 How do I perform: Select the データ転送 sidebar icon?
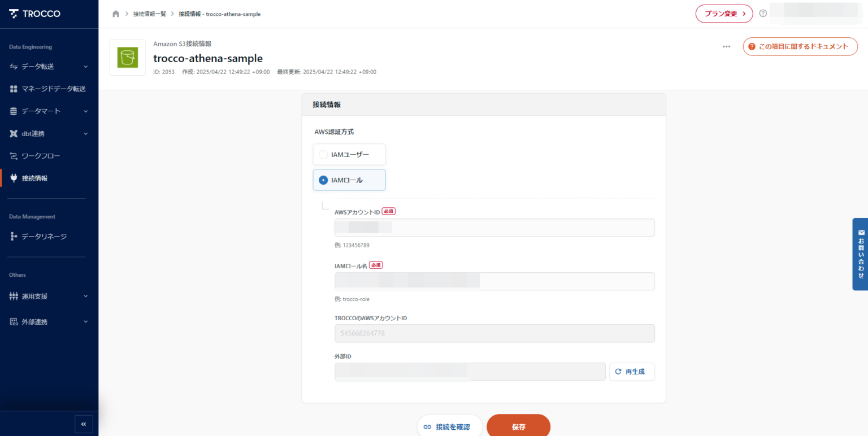coord(12,66)
